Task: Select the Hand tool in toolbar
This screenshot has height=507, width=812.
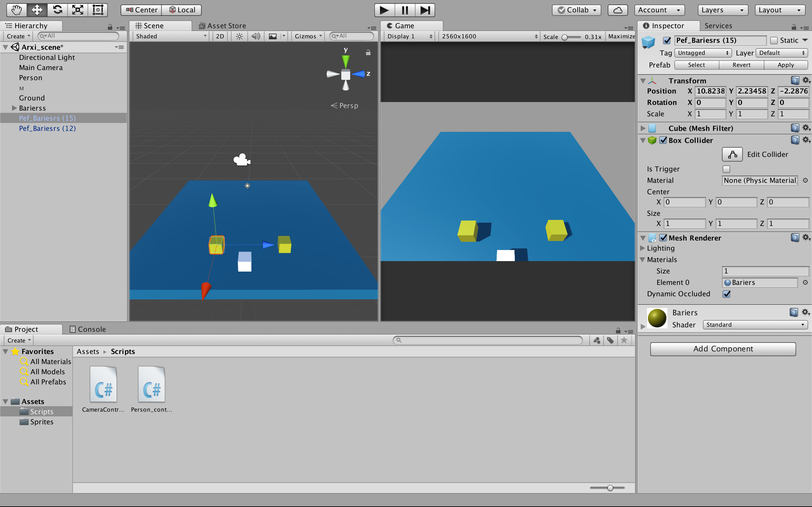Action: (x=16, y=10)
